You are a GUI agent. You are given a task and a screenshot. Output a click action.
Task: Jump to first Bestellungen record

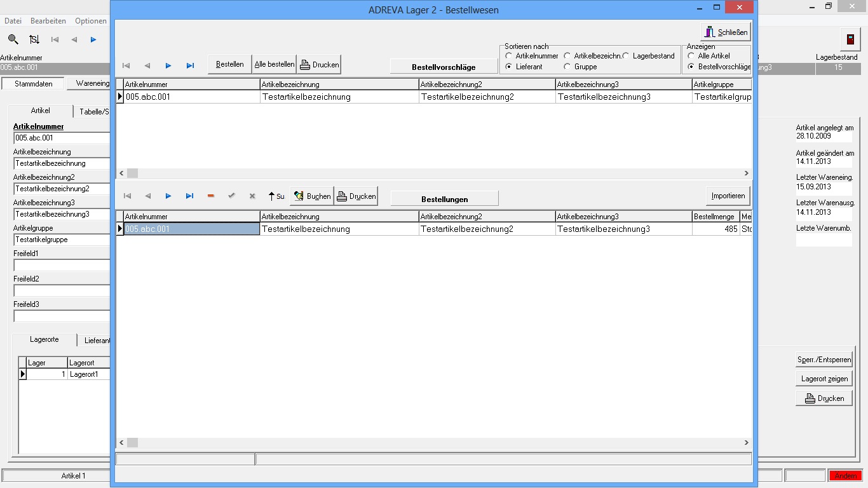click(126, 196)
